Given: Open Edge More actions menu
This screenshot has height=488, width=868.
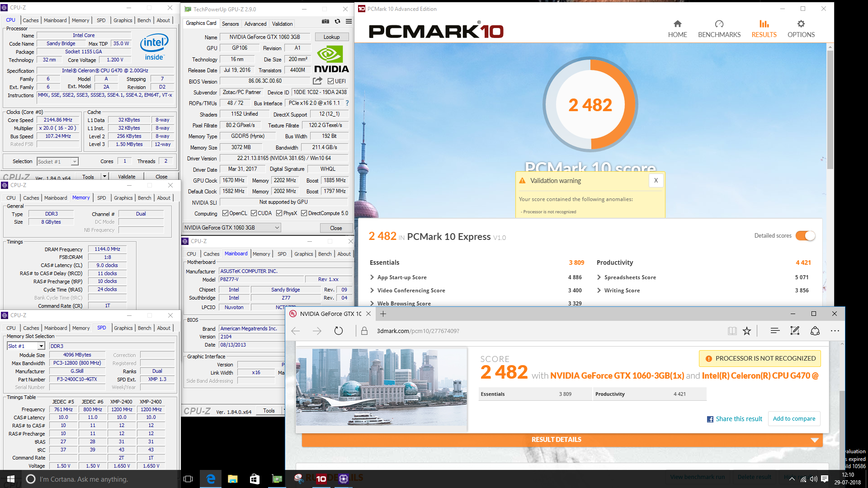Looking at the screenshot, I should pyautogui.click(x=835, y=331).
